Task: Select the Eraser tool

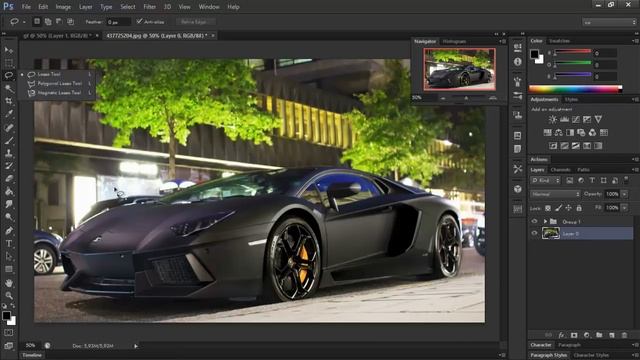Action: (9, 178)
